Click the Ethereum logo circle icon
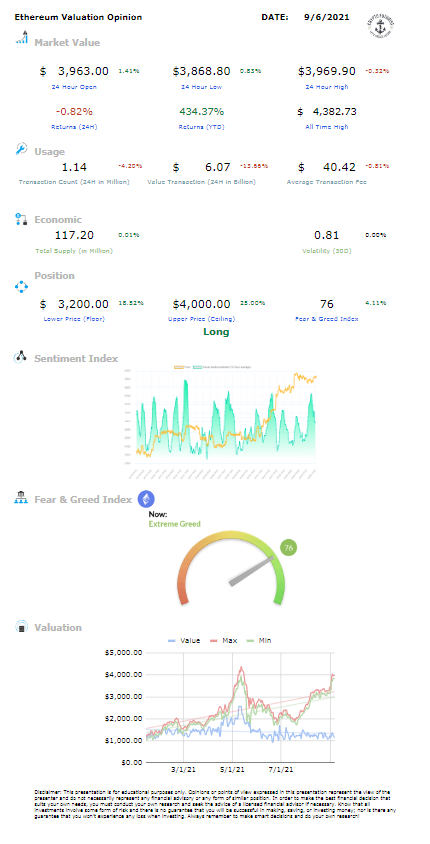 click(x=146, y=499)
